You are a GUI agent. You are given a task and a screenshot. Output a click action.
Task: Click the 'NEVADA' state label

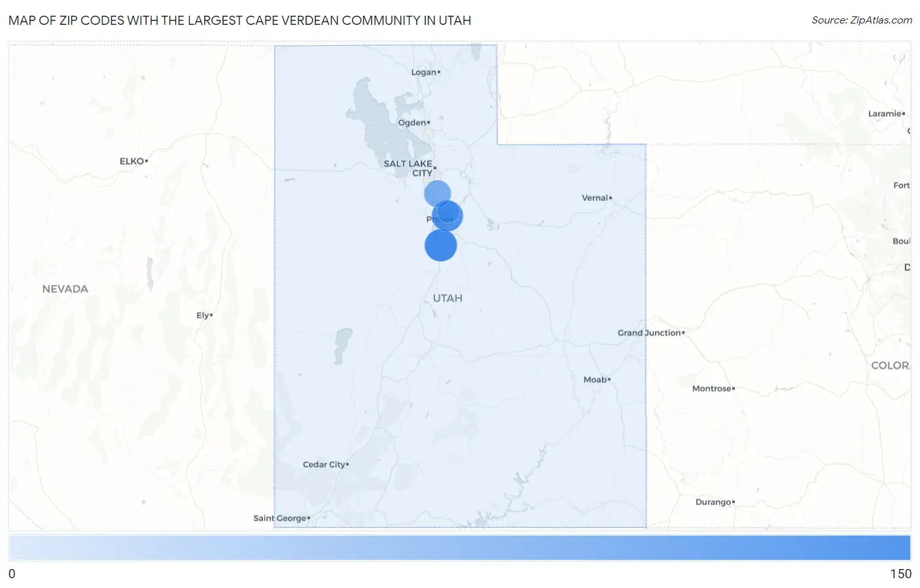[x=65, y=289]
